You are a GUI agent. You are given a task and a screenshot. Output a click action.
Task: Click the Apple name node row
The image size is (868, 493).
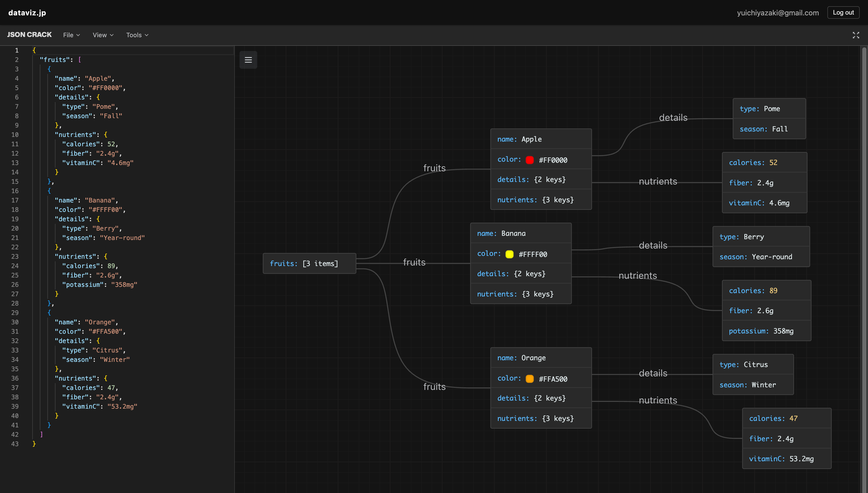pyautogui.click(x=541, y=139)
